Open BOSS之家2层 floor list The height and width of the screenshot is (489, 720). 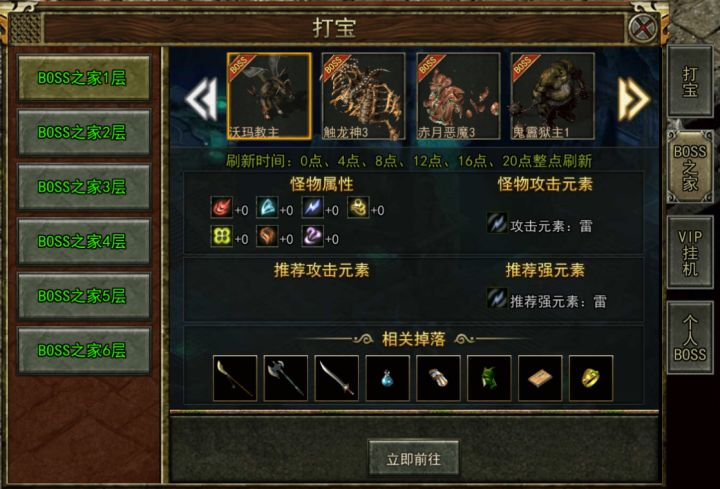click(x=84, y=133)
